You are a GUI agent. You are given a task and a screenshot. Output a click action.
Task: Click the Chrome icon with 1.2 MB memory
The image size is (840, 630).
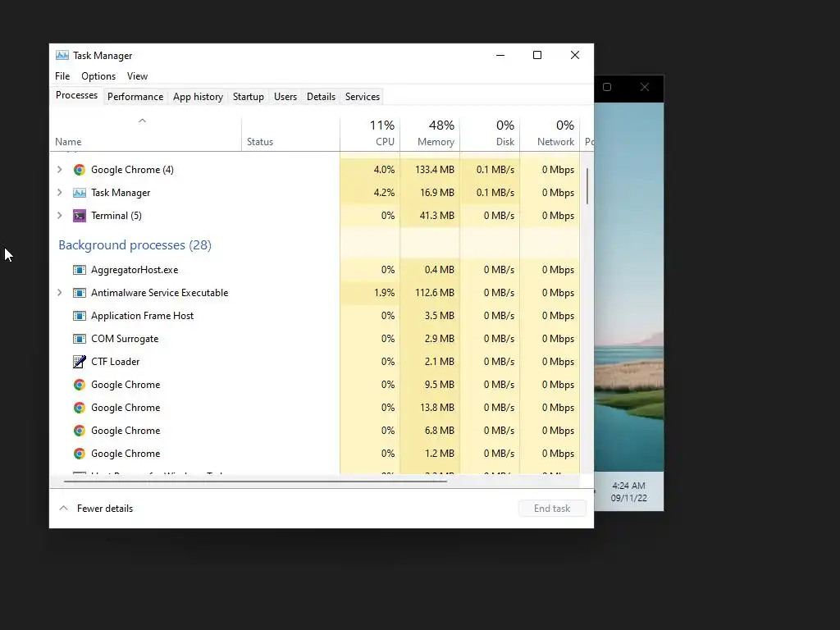click(80, 454)
